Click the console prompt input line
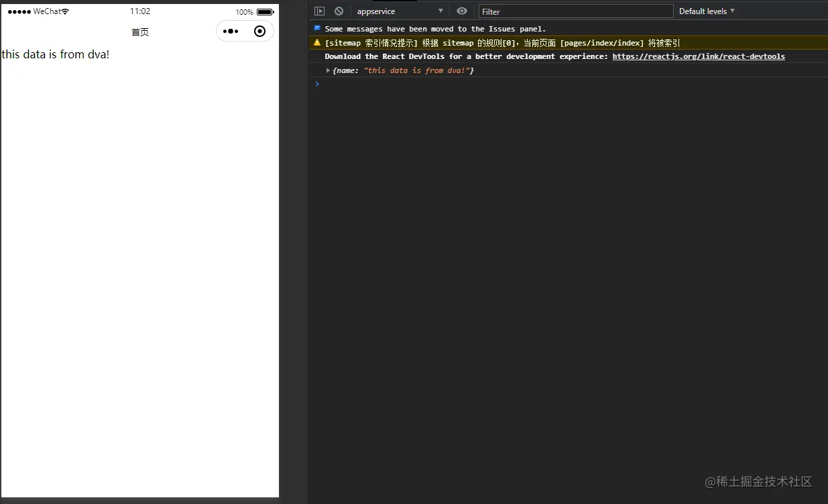Image resolution: width=828 pixels, height=504 pixels. tap(570, 84)
